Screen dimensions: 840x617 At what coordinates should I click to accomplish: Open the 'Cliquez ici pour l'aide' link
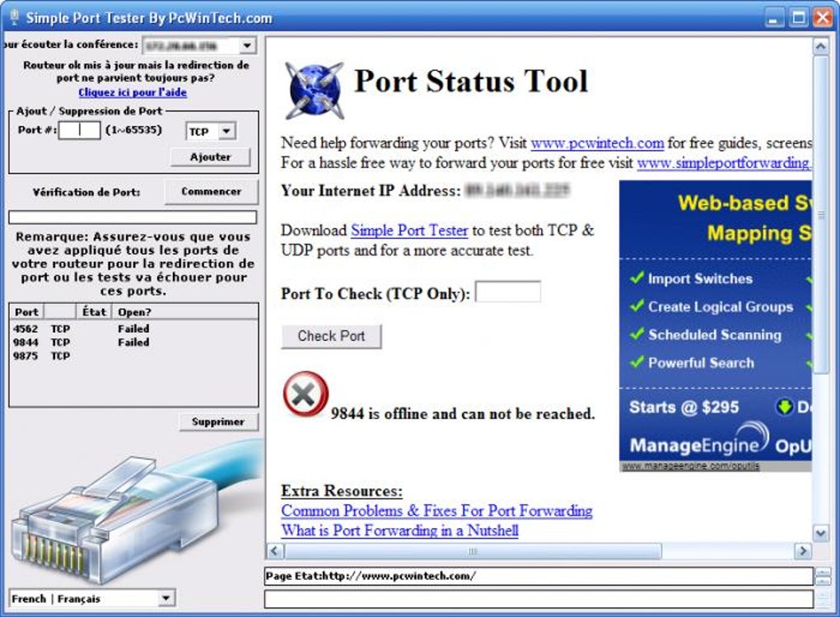click(x=133, y=92)
